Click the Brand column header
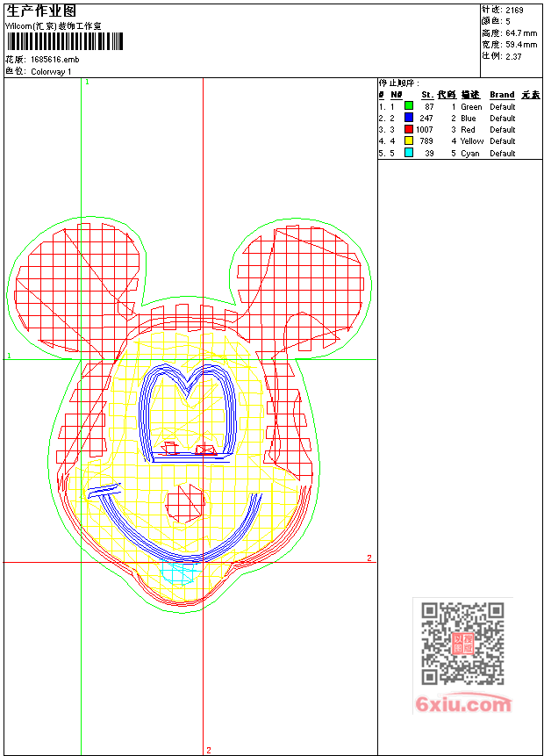544x756 pixels. click(502, 95)
